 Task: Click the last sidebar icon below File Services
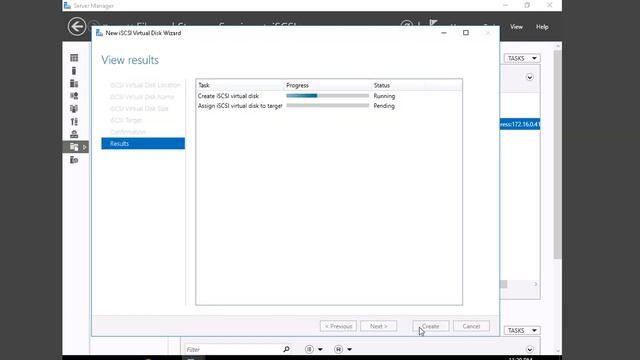point(74,160)
